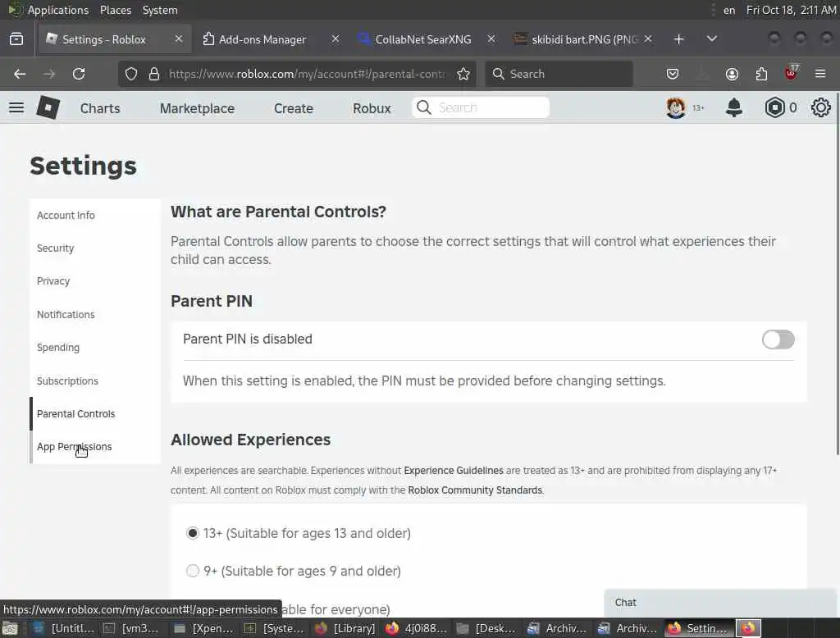Open Account Info settings section
The image size is (840, 638).
(95, 216)
